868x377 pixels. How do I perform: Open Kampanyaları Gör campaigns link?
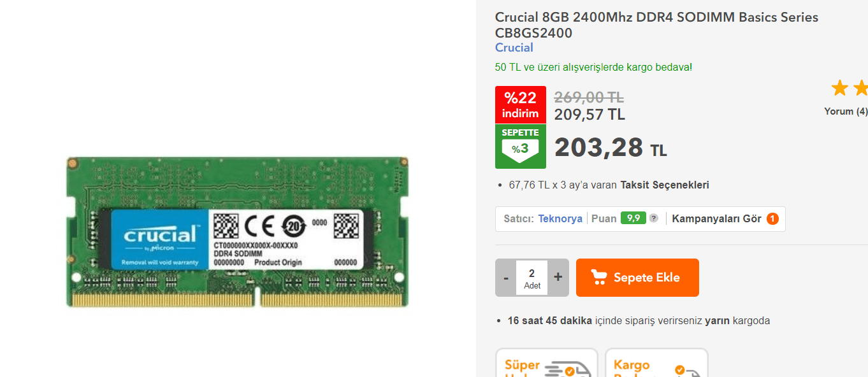(717, 218)
